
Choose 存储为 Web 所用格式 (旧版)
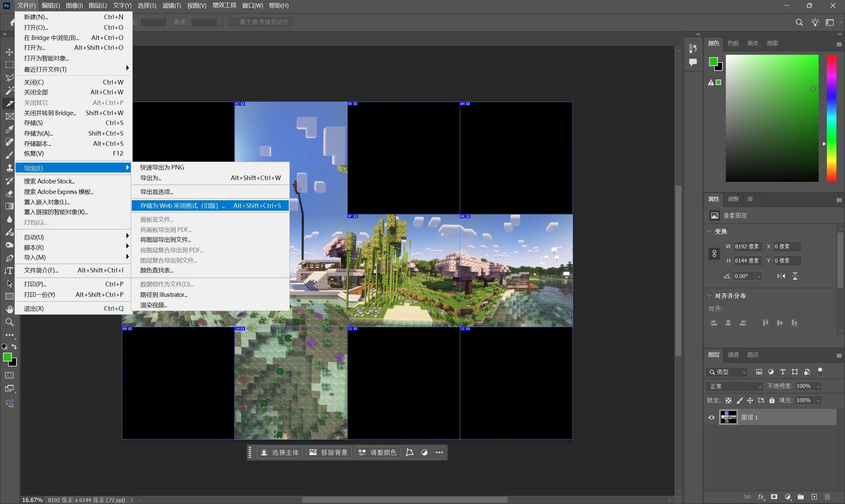[x=210, y=205]
